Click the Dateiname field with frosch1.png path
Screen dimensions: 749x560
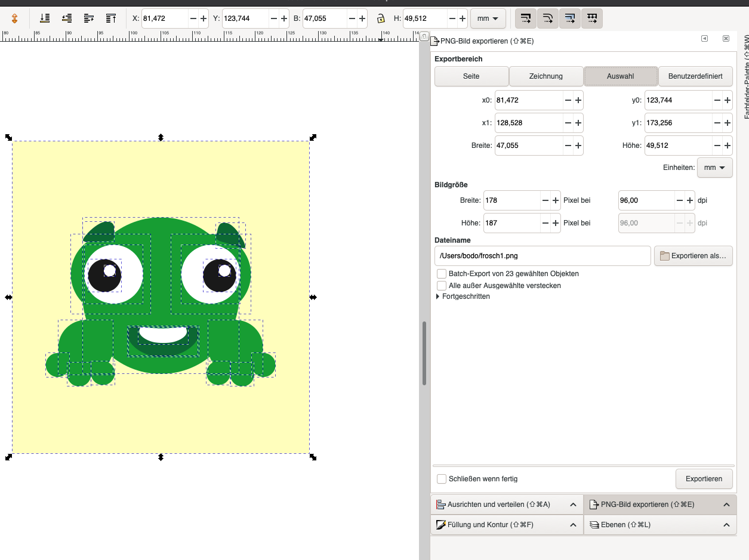[x=542, y=256]
